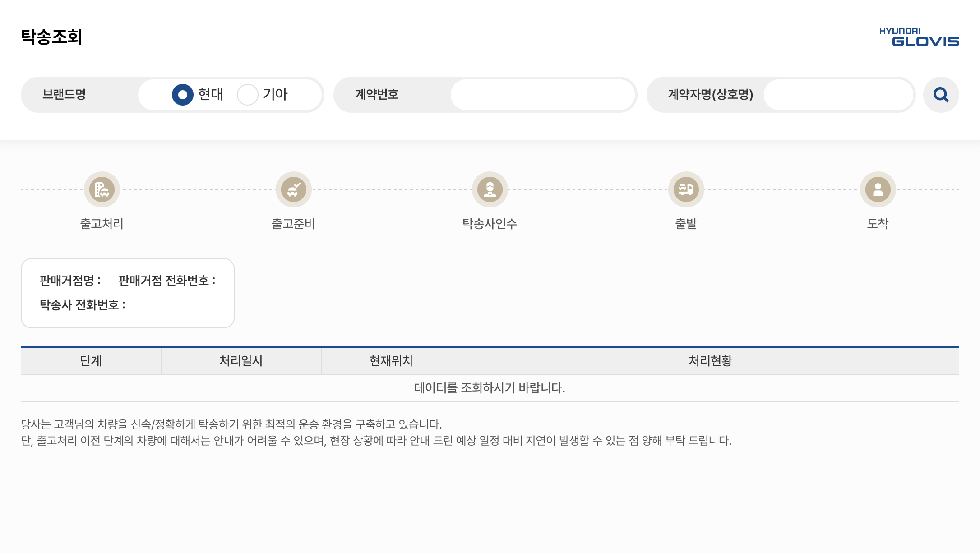Click the 도착 person icon
Screen dimensions: 980x553
[x=878, y=189]
